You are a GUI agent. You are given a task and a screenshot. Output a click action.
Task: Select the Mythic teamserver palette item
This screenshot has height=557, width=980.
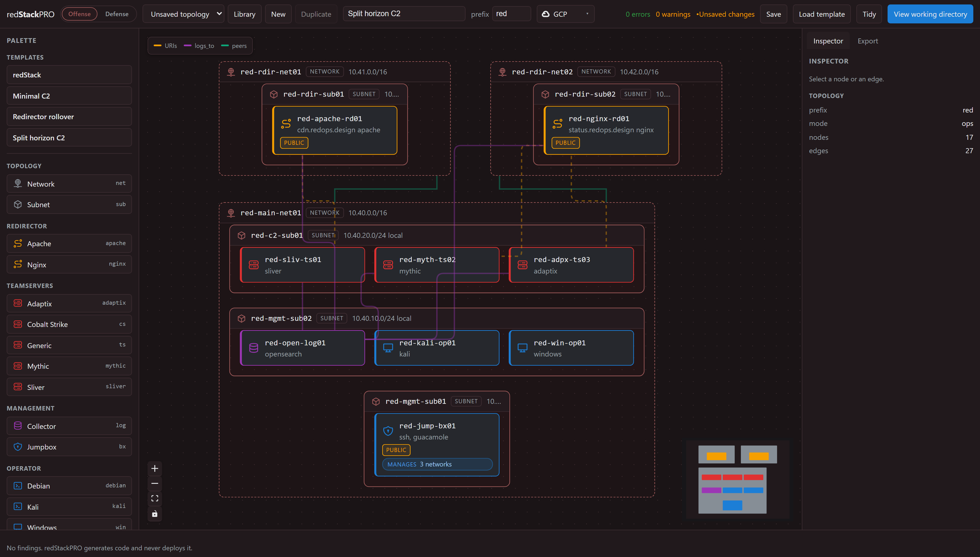[69, 366]
